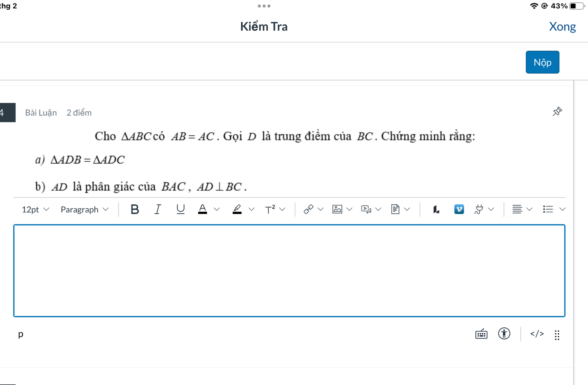Tap the battery indicator
588x385 pixels.
coord(577,6)
